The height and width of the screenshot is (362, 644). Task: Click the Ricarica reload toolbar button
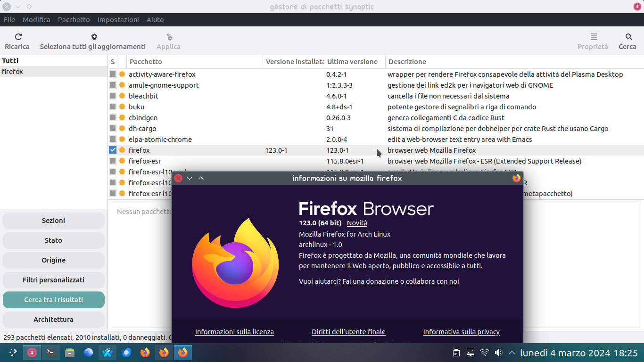[x=17, y=41]
